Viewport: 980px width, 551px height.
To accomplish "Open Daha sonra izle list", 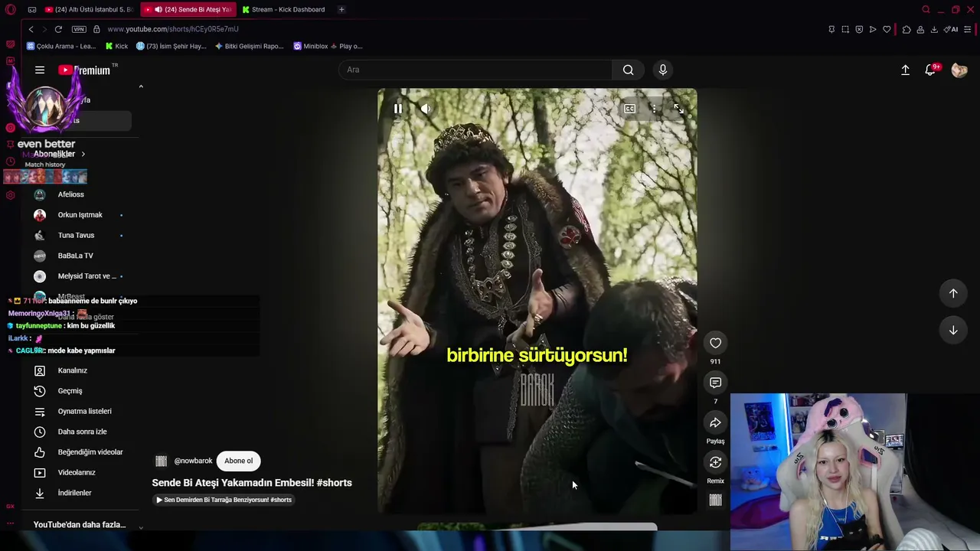I will [80, 432].
